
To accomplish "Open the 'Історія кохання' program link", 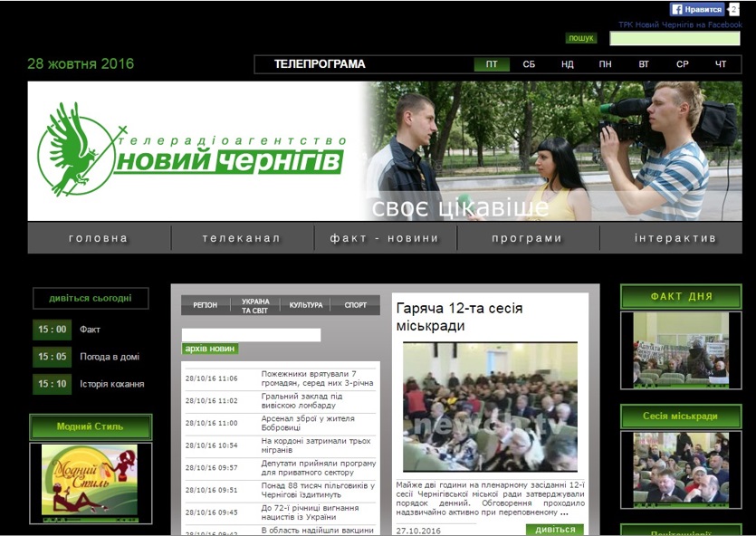I will (x=112, y=384).
